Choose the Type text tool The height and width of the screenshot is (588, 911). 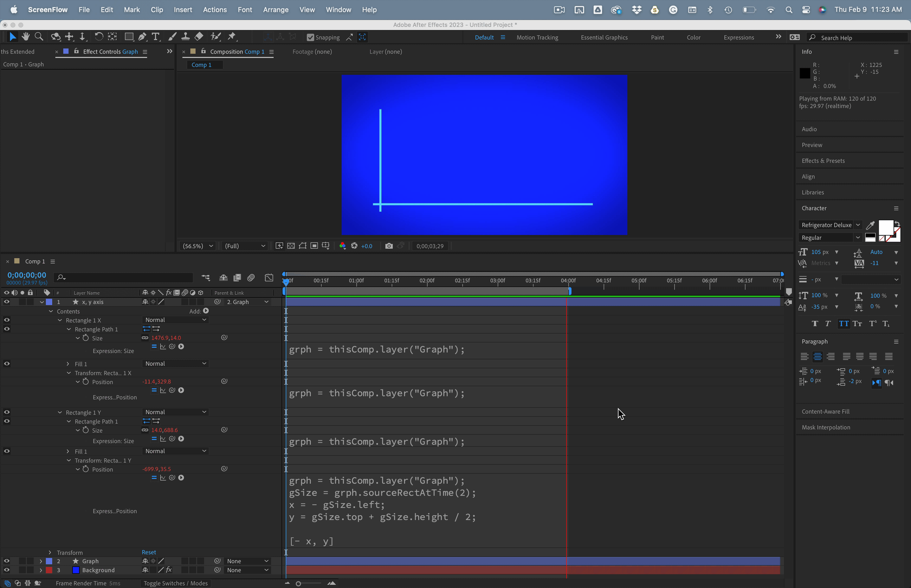point(155,37)
